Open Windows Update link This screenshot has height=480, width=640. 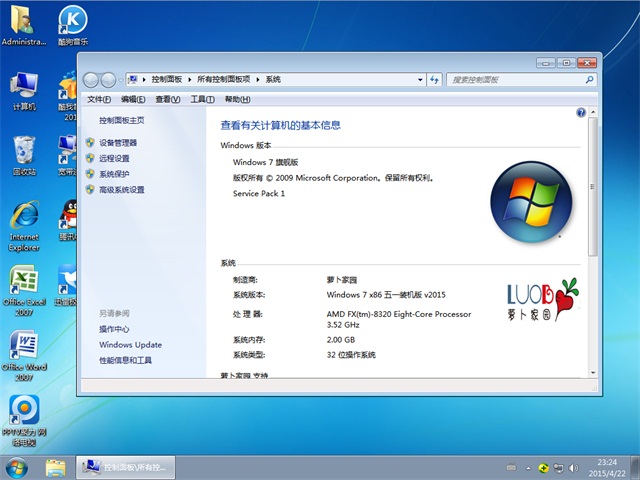click(x=131, y=345)
